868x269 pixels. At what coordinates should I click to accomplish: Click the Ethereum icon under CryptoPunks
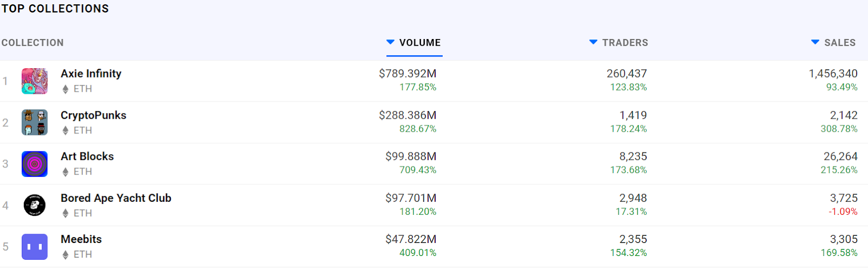click(65, 131)
